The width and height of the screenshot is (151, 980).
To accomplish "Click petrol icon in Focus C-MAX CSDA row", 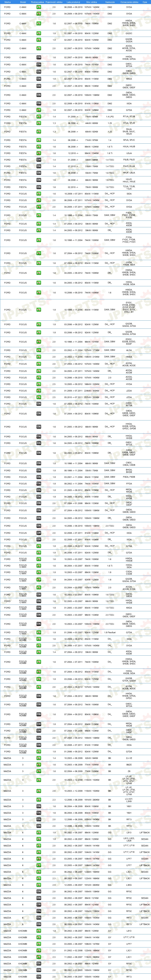I will [x=38, y=572].
